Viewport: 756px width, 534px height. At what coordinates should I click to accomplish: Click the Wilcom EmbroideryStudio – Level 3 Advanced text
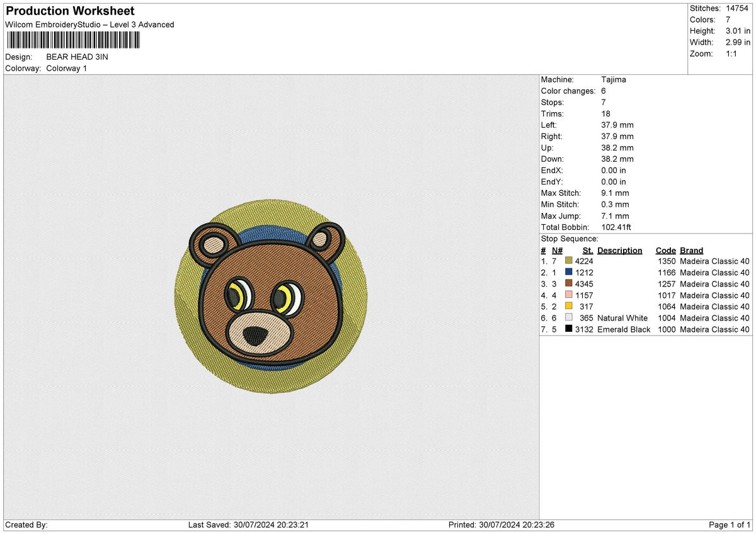89,25
